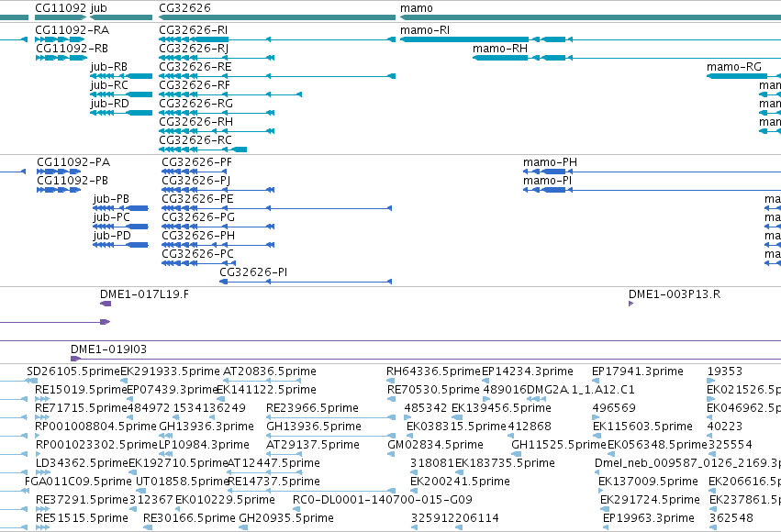
Task: Select transcript CG32626-RC
Action: [195, 141]
